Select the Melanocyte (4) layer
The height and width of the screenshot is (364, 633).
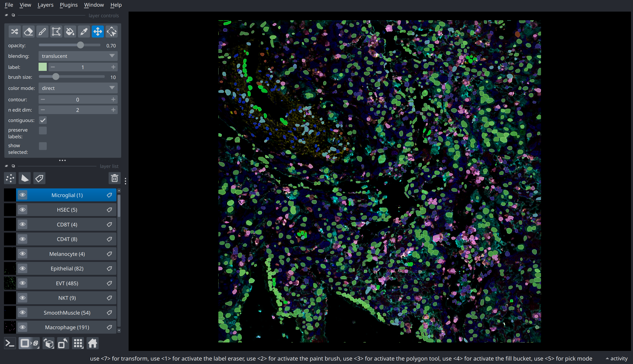[x=66, y=254]
